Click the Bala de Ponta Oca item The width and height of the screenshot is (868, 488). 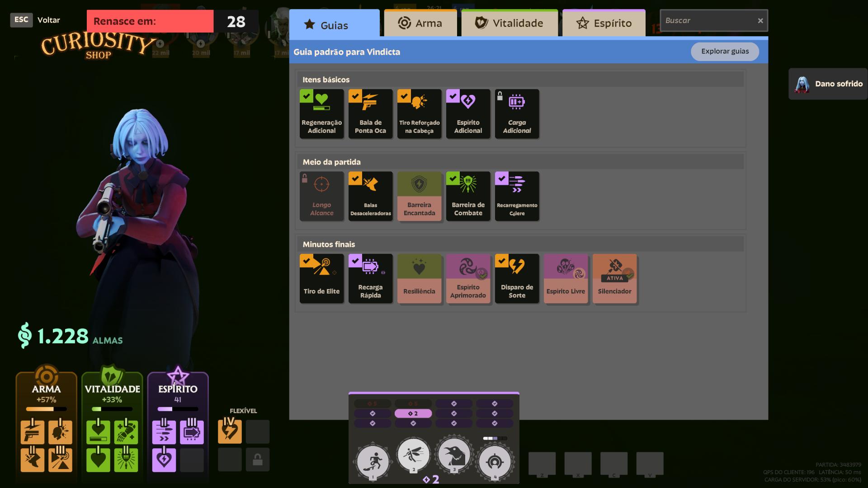pos(370,114)
